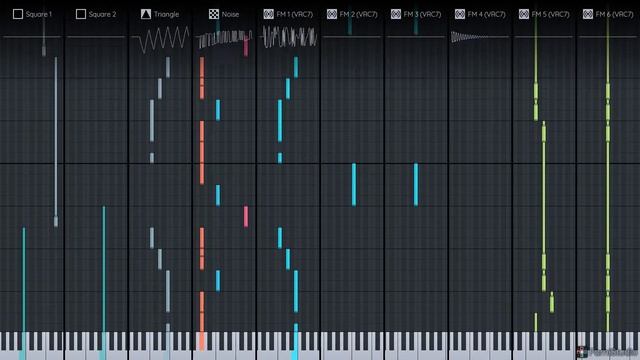The height and width of the screenshot is (360, 640).
Task: Select the "FM 2 (VRC7)" label
Action: coord(358,14)
